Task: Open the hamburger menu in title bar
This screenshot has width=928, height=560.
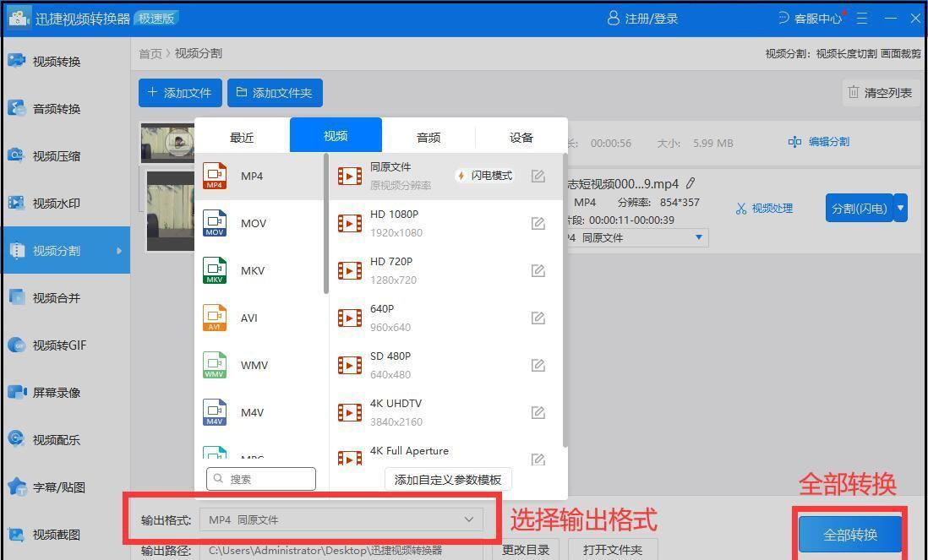Action: 862,19
